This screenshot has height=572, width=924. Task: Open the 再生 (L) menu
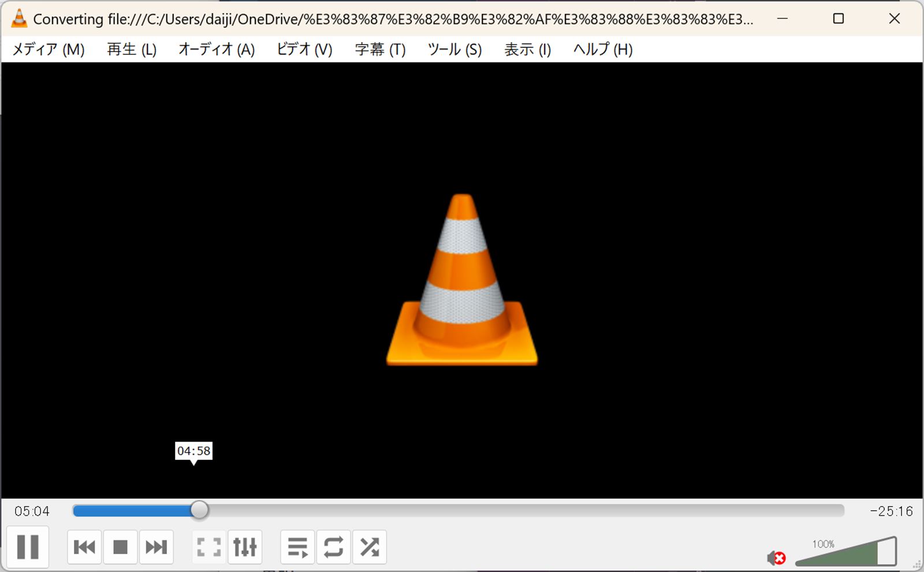click(x=132, y=49)
